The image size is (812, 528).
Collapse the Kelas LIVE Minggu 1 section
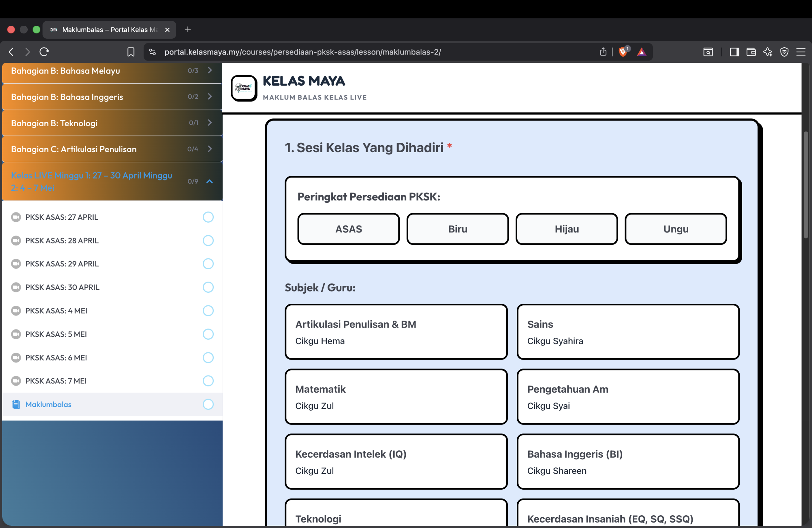click(x=112, y=181)
